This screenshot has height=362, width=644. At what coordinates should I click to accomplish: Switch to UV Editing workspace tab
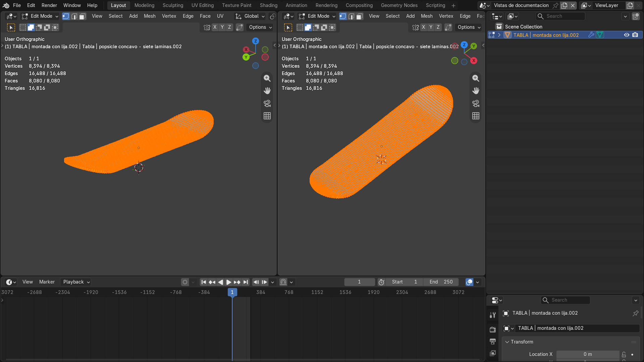[x=202, y=5]
